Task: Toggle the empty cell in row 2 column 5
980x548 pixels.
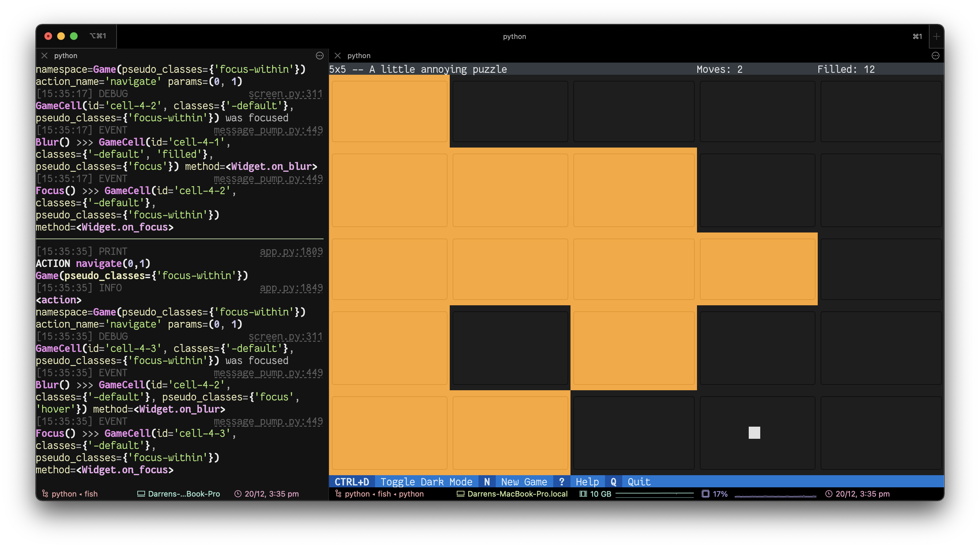Action: (x=881, y=190)
